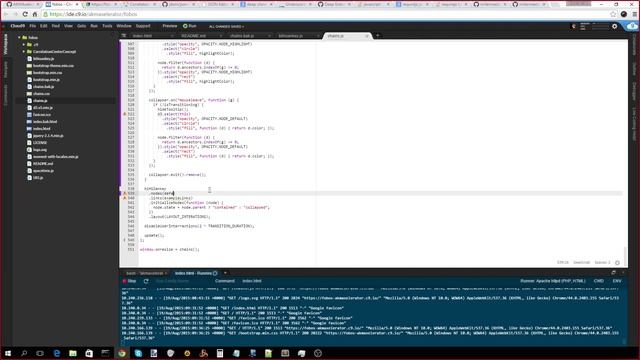Maximize the console panel icon

[x=613, y=273]
